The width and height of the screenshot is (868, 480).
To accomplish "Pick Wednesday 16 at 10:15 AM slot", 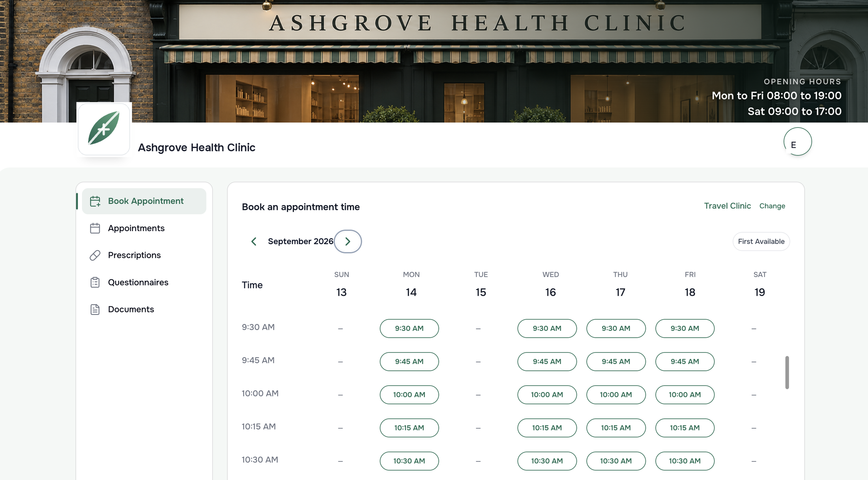I will pos(547,428).
